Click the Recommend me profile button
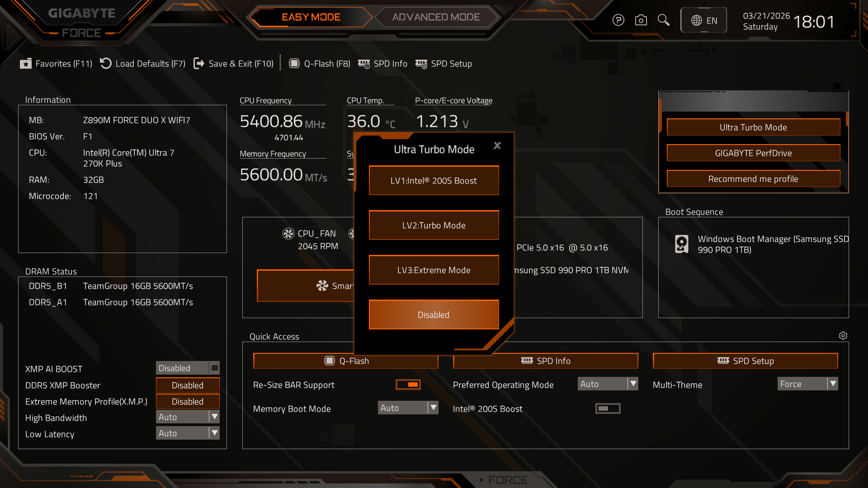The height and width of the screenshot is (488, 868). point(753,178)
